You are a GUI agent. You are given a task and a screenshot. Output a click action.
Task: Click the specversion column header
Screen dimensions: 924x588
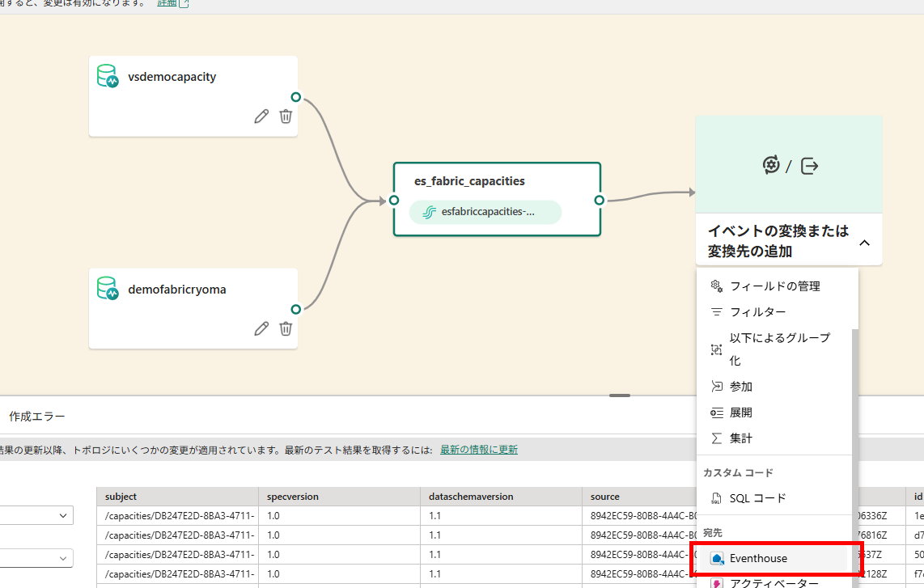340,497
